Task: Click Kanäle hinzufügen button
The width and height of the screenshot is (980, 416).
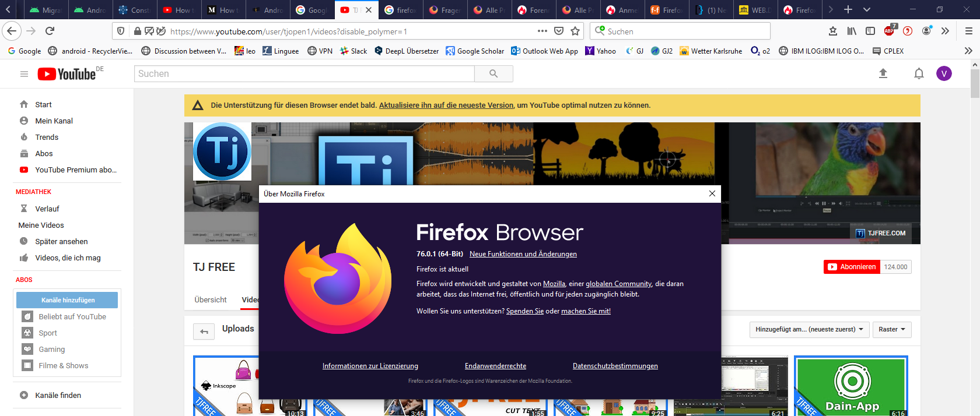Action: [x=67, y=300]
